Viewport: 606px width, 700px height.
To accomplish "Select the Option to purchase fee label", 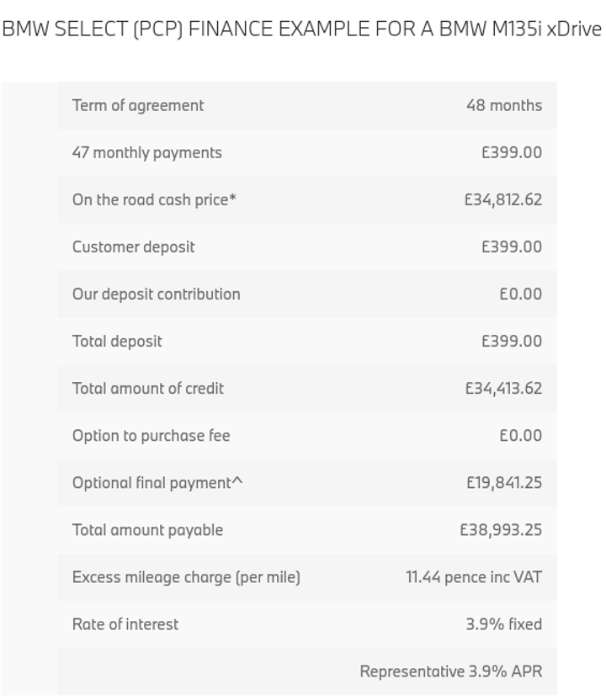I will (x=151, y=435).
